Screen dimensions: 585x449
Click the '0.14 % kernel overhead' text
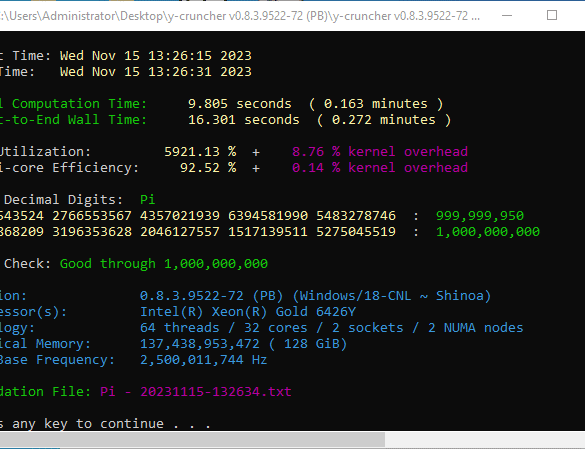[380, 168]
